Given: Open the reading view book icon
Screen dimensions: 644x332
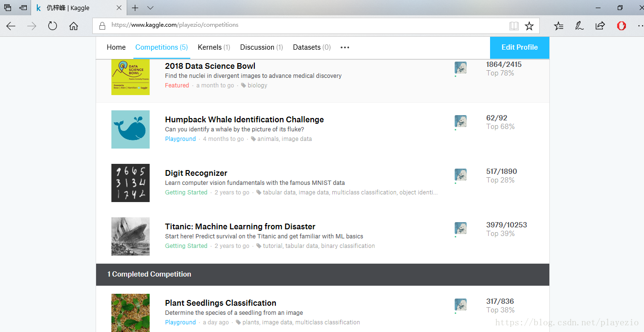Looking at the screenshot, I should coord(514,26).
